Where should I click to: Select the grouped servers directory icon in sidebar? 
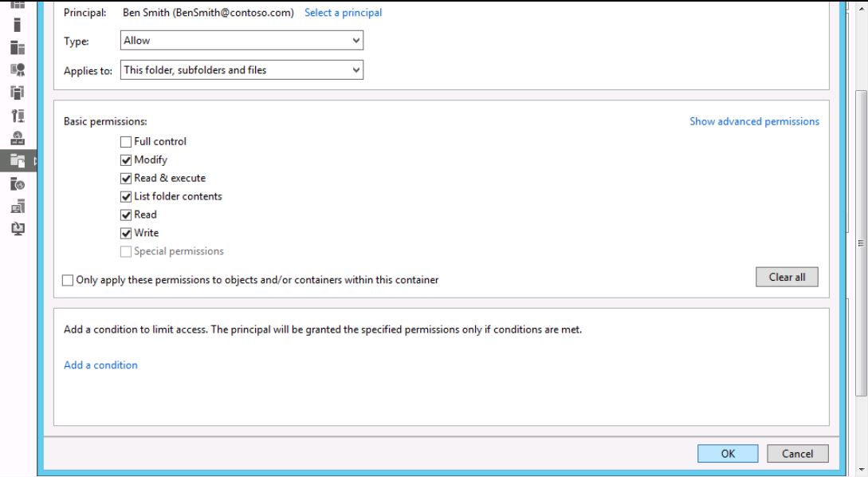tap(18, 93)
